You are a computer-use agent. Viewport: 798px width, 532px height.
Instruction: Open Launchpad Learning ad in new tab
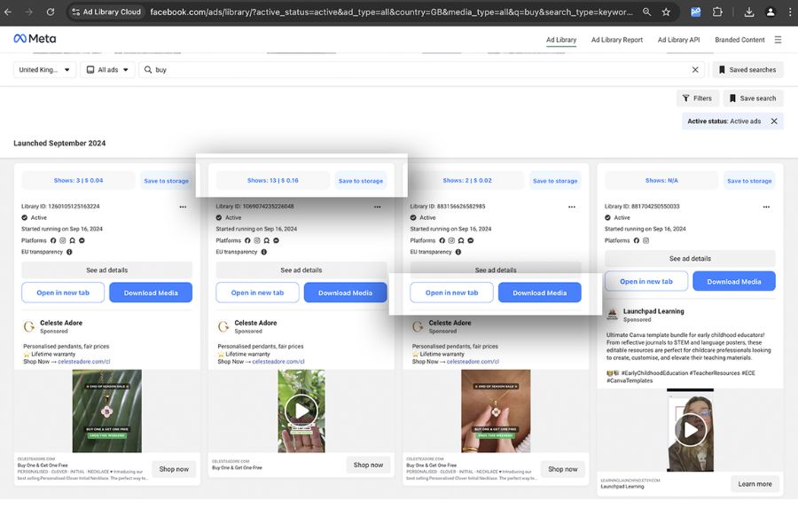tap(646, 281)
